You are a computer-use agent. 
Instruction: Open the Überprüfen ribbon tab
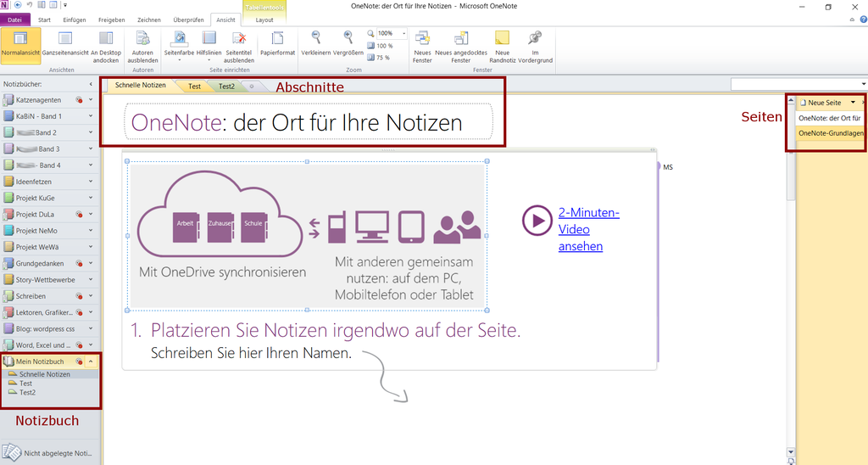188,20
